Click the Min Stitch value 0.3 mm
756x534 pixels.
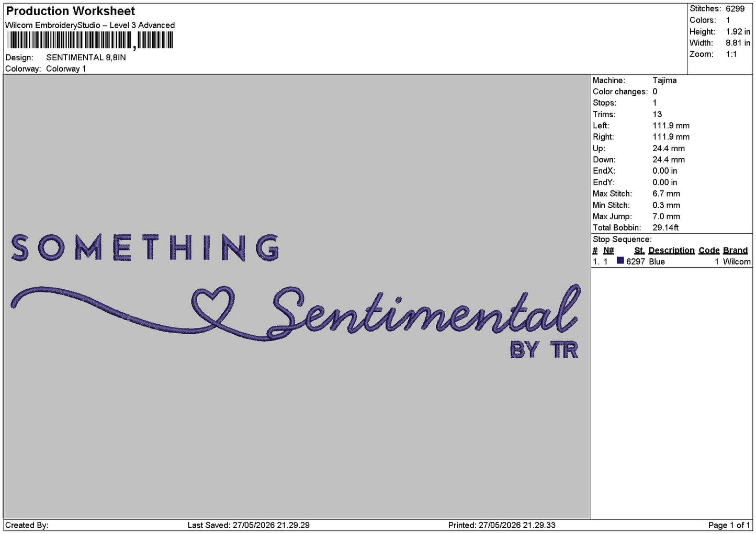pyautogui.click(x=667, y=206)
